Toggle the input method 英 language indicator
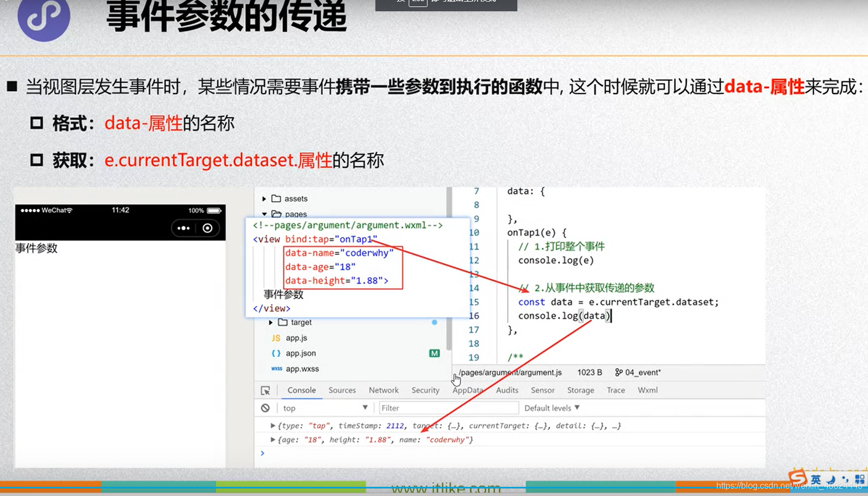 (x=816, y=479)
